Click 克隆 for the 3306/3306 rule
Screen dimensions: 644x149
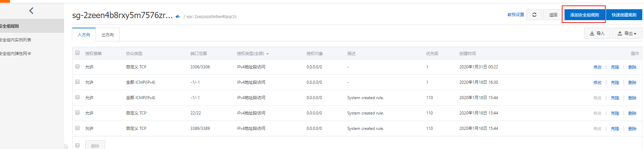(x=615, y=67)
